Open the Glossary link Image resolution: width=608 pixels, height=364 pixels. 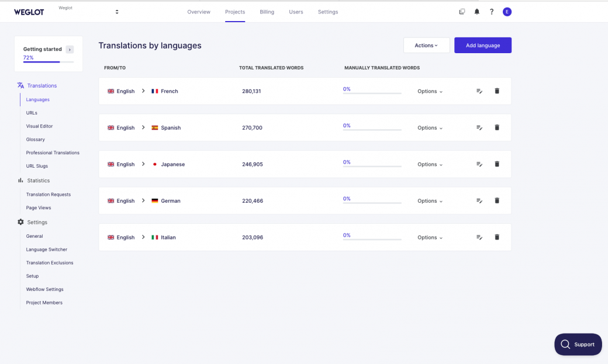pos(35,139)
